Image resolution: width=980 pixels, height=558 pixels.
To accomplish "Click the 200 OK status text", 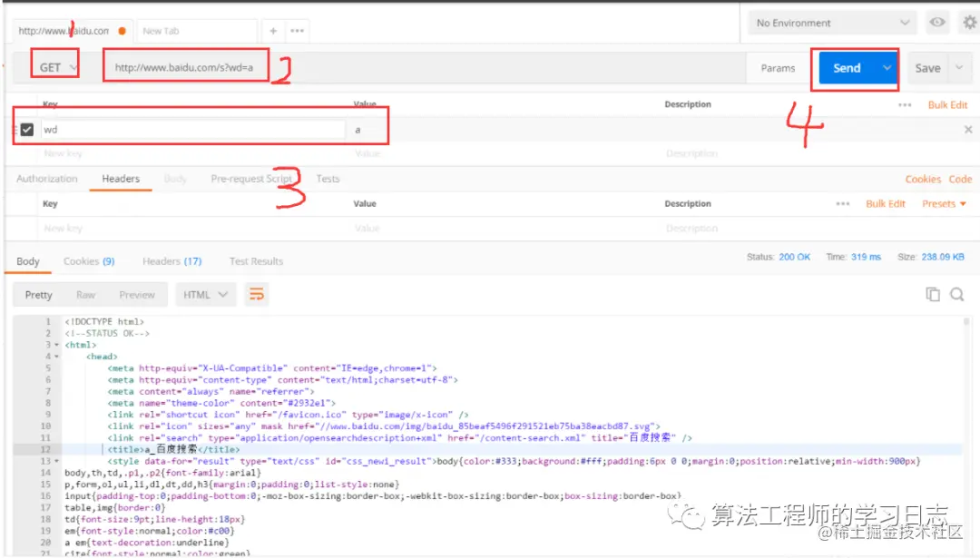I will tap(794, 257).
